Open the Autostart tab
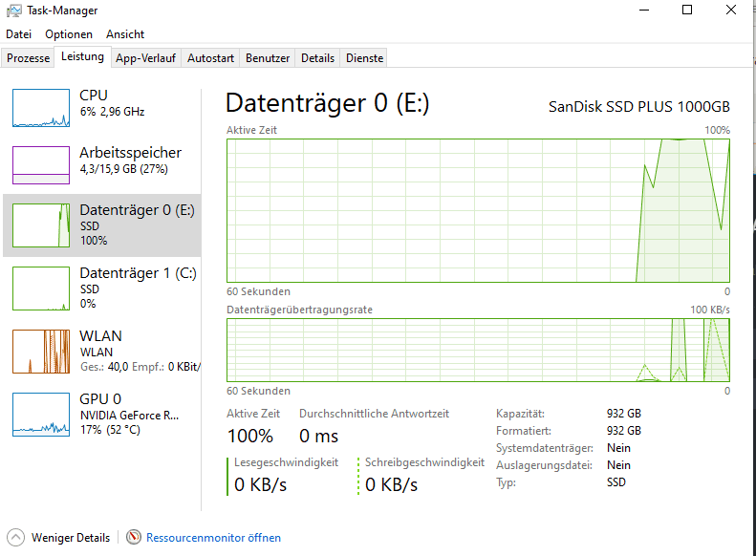The image size is (756, 556). pos(210,58)
